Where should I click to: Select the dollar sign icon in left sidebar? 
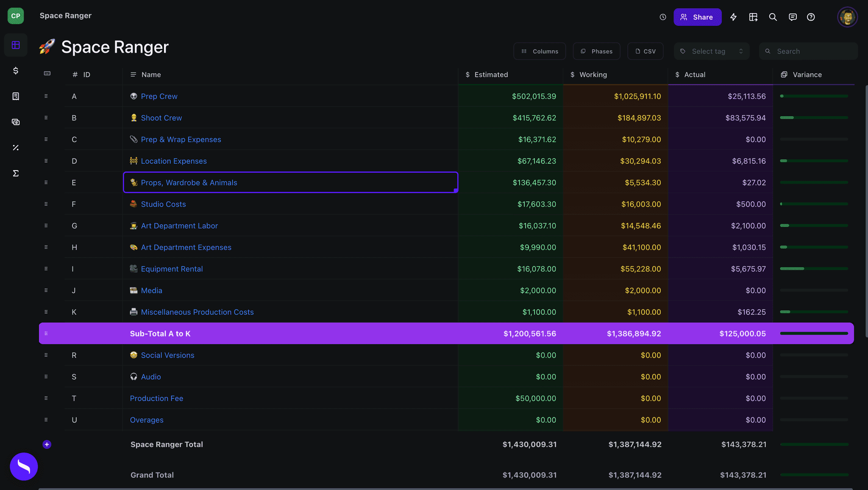point(16,71)
